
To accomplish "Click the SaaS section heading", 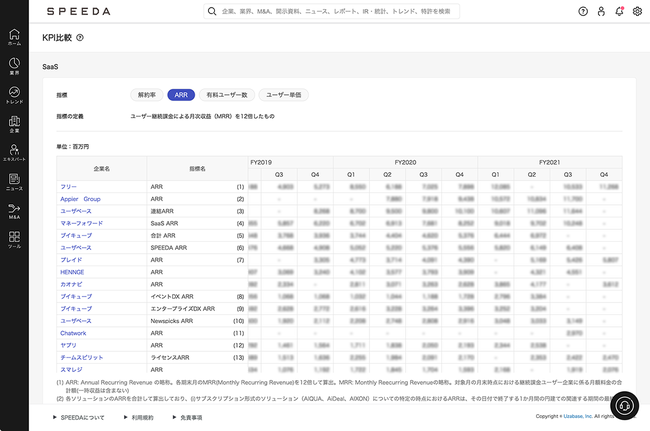I will coord(50,67).
